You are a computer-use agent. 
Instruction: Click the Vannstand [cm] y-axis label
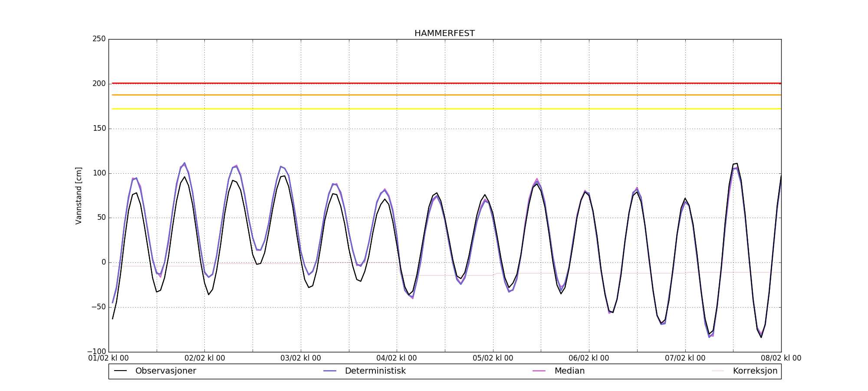[79, 195]
